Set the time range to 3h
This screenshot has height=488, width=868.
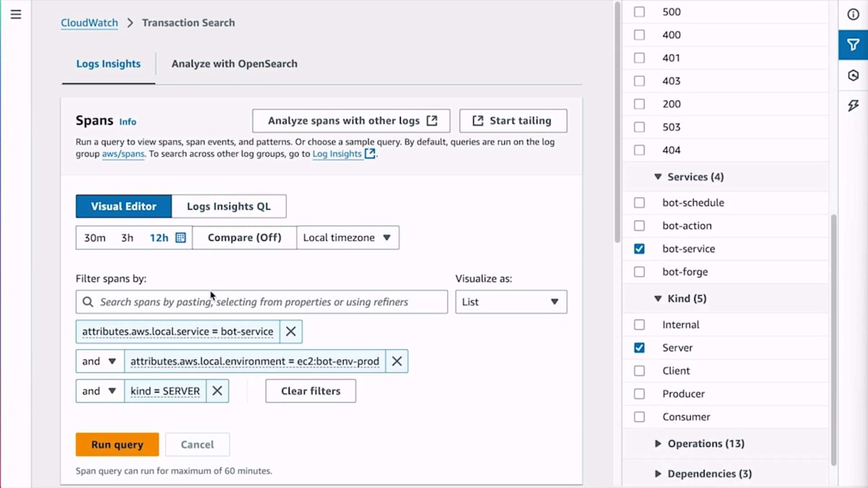(127, 238)
